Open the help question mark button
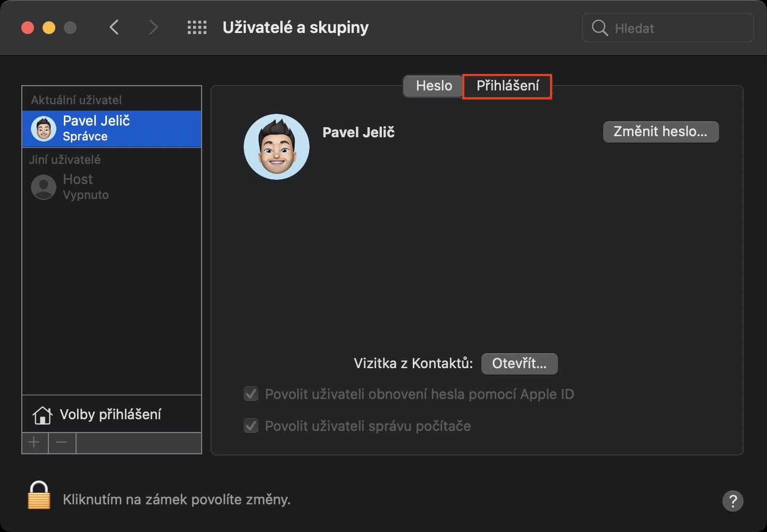Screen dimensions: 767x532 click(x=732, y=501)
